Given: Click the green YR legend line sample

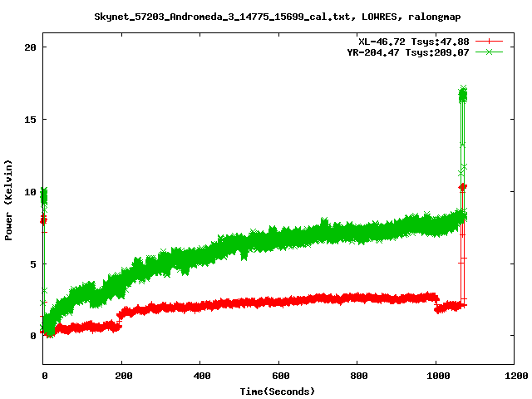Looking at the screenshot, I should [489, 52].
